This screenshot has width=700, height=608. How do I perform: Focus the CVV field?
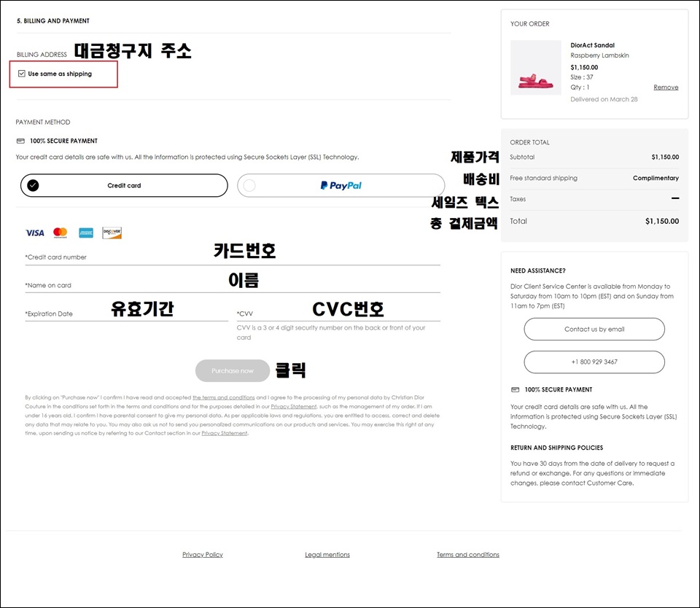pyautogui.click(x=338, y=313)
